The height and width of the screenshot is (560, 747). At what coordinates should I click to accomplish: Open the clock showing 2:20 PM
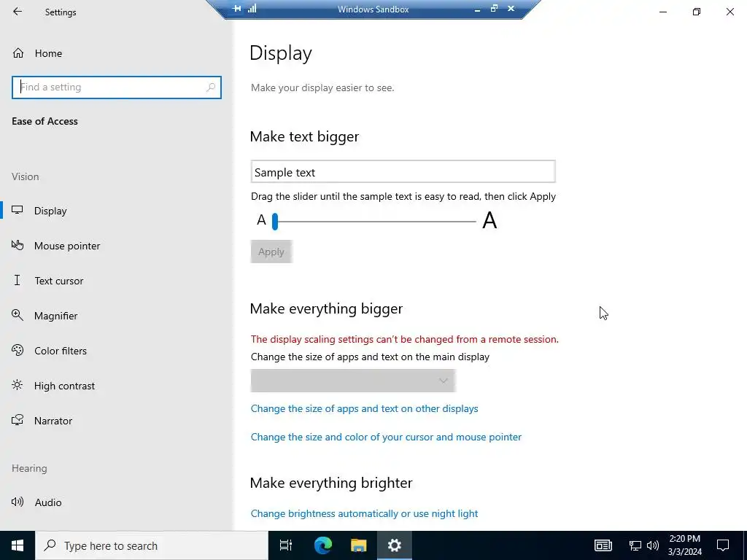coord(684,545)
